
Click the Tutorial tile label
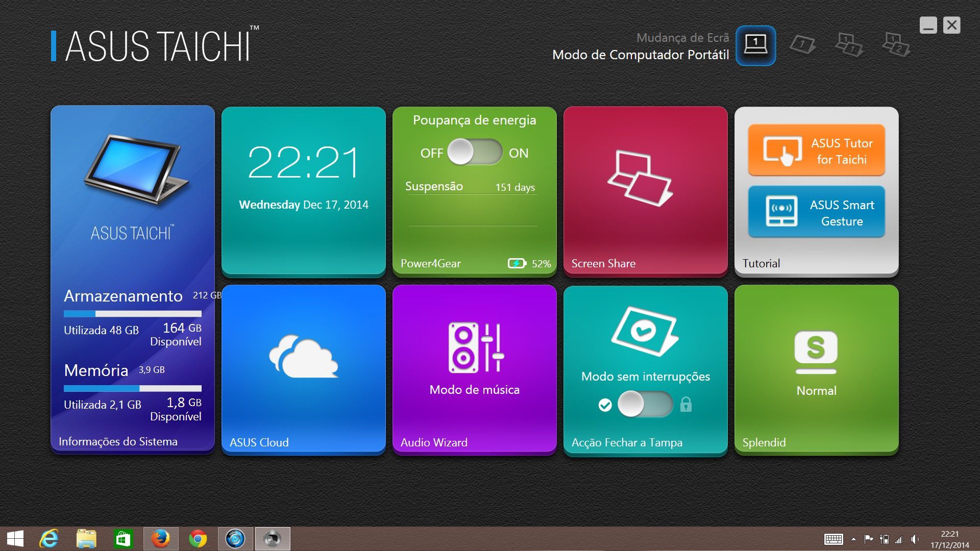pos(761,263)
